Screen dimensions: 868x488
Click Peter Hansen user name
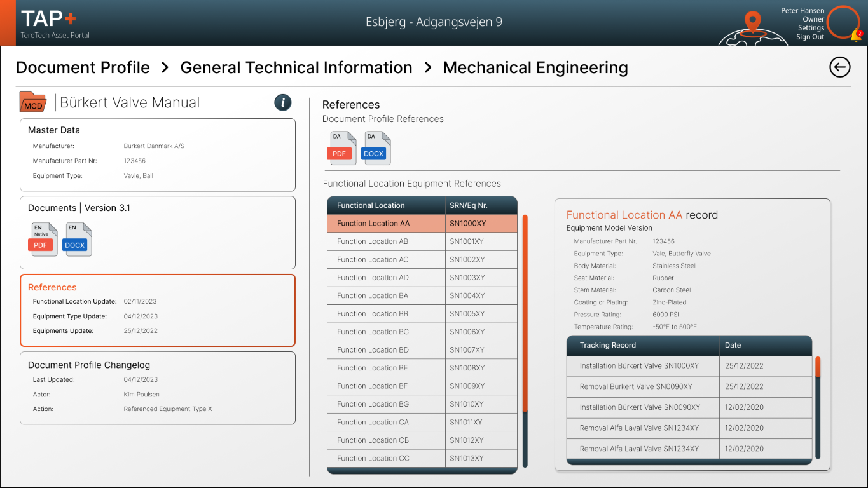803,10
